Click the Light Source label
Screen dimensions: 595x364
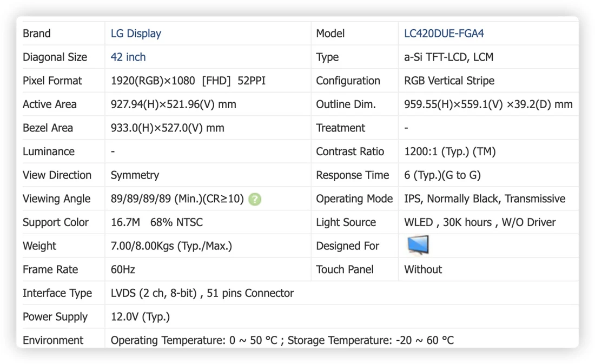click(x=346, y=222)
